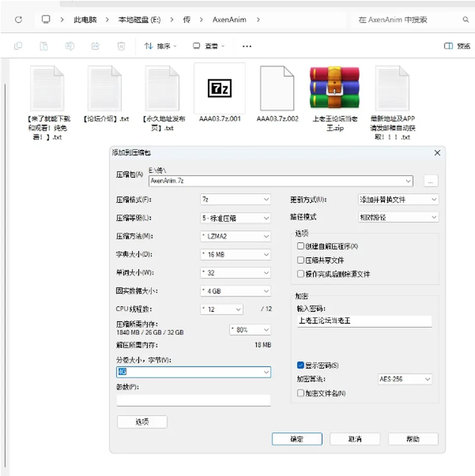Click the 确定 button

point(297,439)
